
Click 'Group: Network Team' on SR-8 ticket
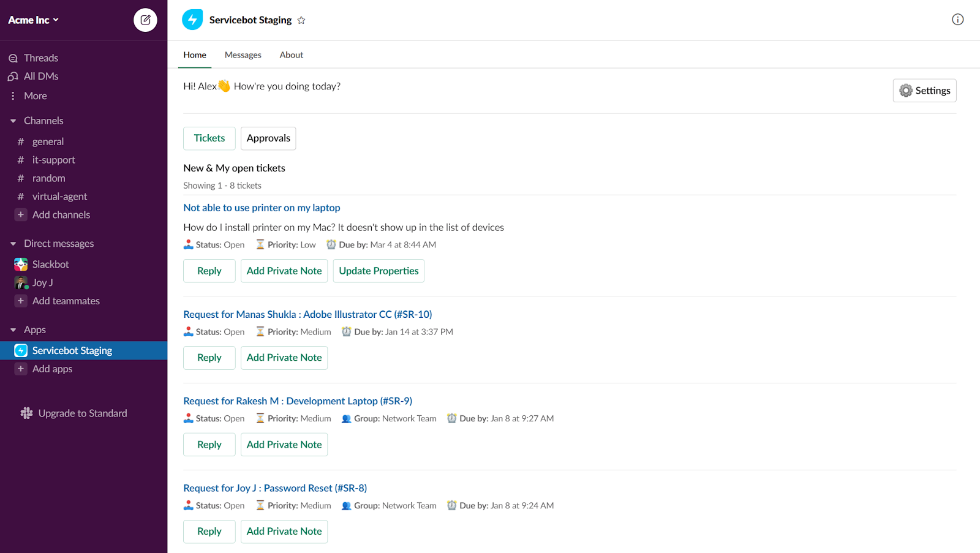point(395,506)
